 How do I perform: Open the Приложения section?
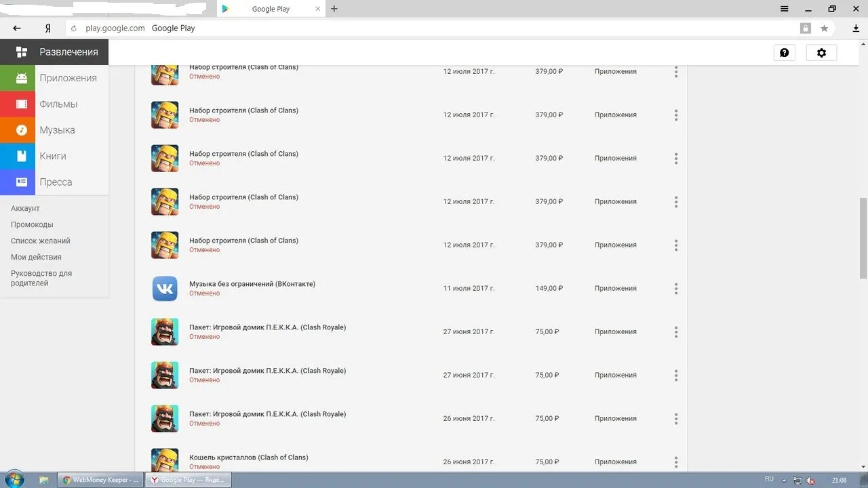(x=54, y=78)
